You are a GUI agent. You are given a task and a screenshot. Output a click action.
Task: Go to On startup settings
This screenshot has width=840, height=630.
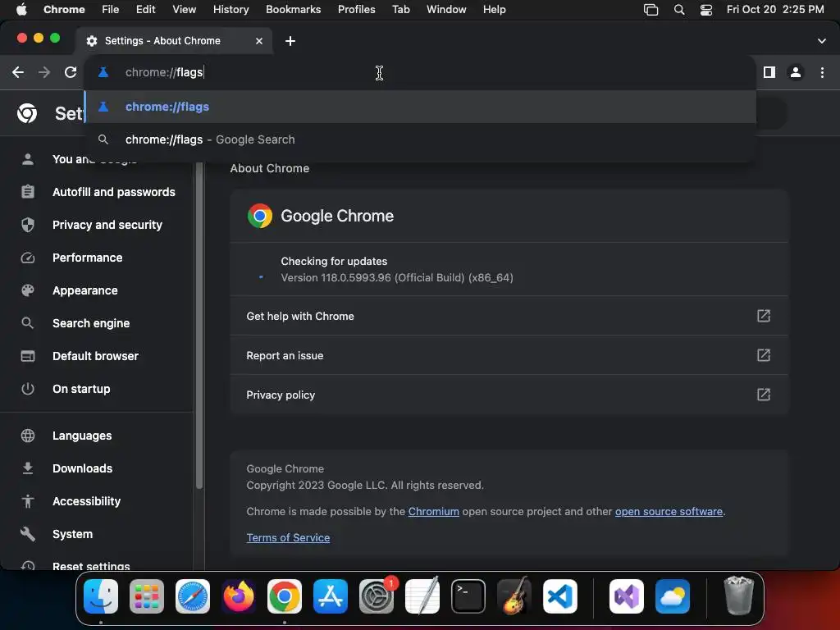point(81,389)
